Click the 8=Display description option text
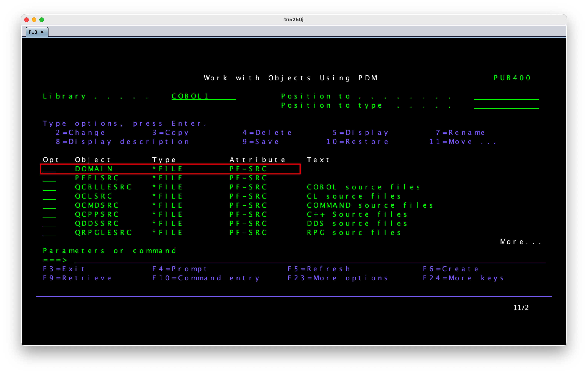The width and height of the screenshot is (588, 374). [x=123, y=142]
